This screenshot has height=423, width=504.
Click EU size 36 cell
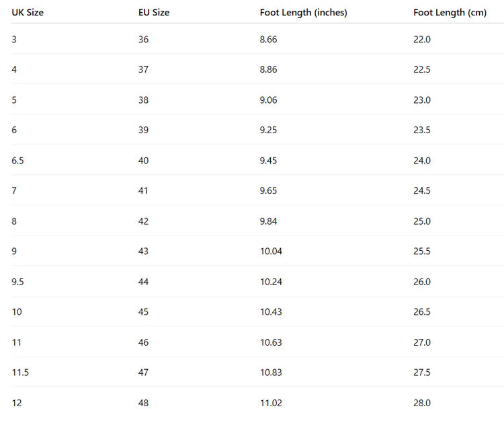tap(143, 40)
